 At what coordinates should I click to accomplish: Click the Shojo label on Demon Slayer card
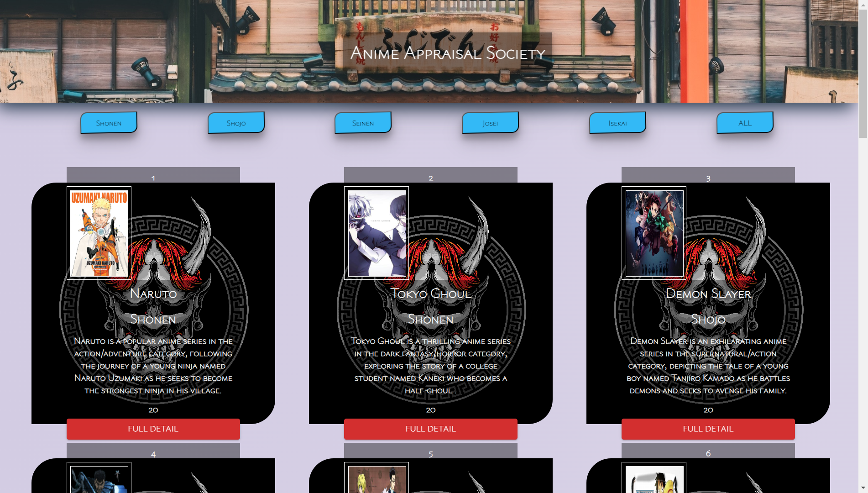tap(708, 319)
